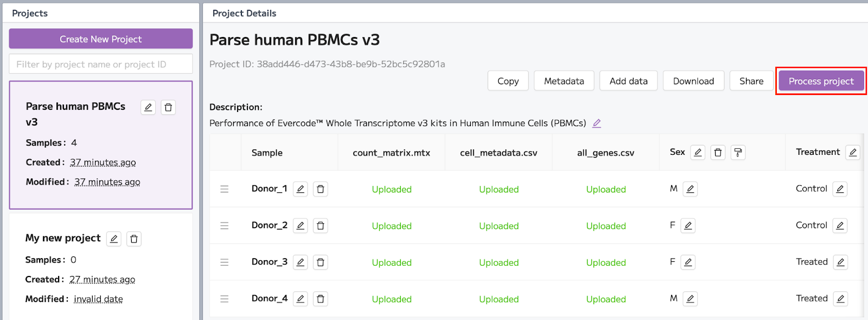This screenshot has width=868, height=320.
Task: Edit the Parse human PBMCs v3 project name
Action: coord(148,107)
